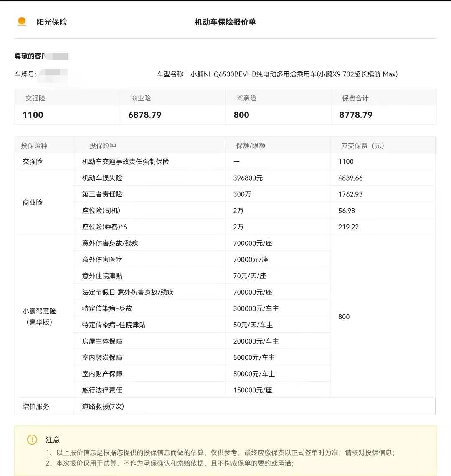Click the 房屋主体保障 item
Viewport: 451px width, 476px height.
(x=102, y=341)
